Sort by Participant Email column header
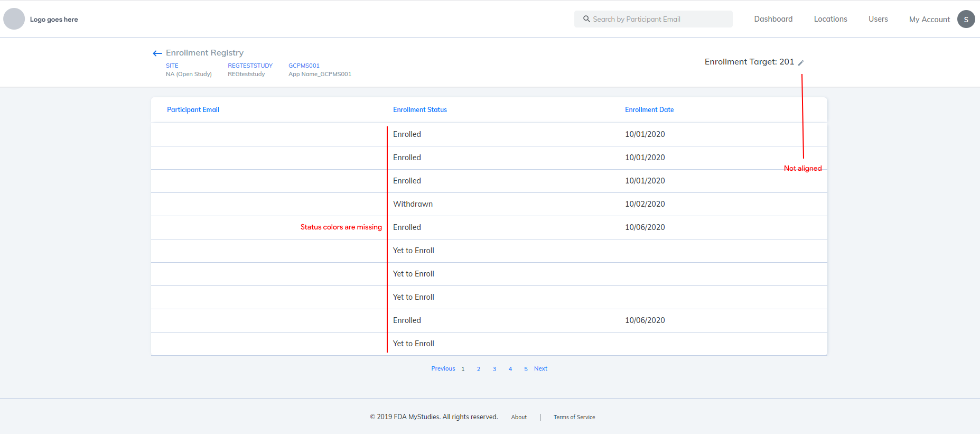This screenshot has height=434, width=980. [x=193, y=110]
